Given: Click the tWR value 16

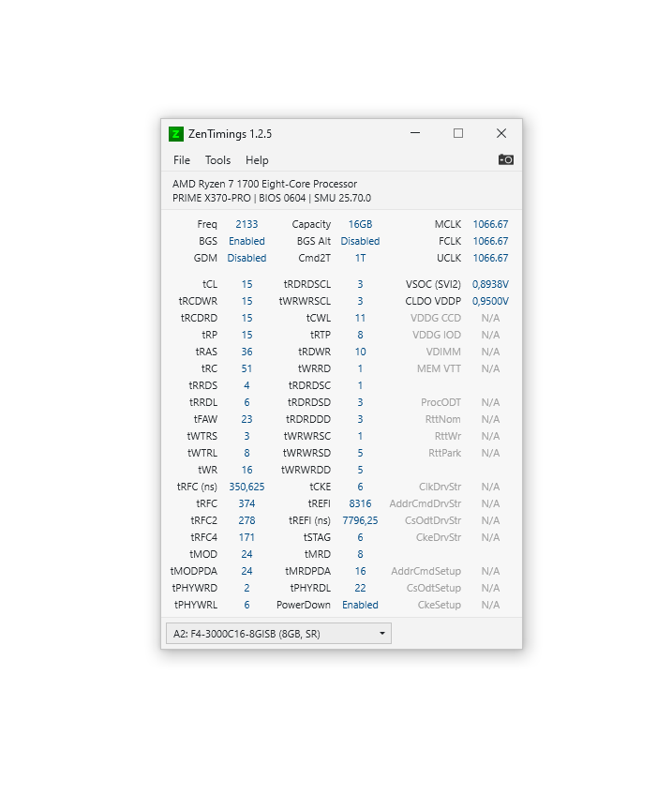Looking at the screenshot, I should 246,470.
